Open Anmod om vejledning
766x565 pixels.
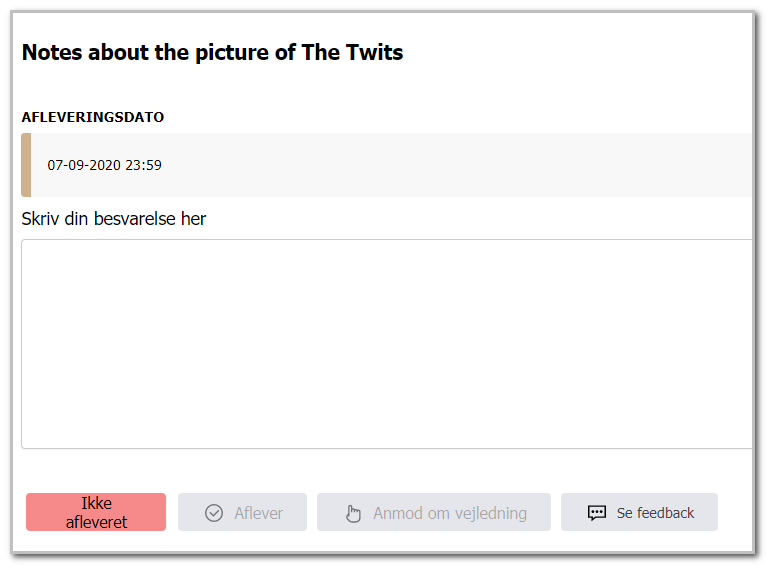(x=434, y=512)
